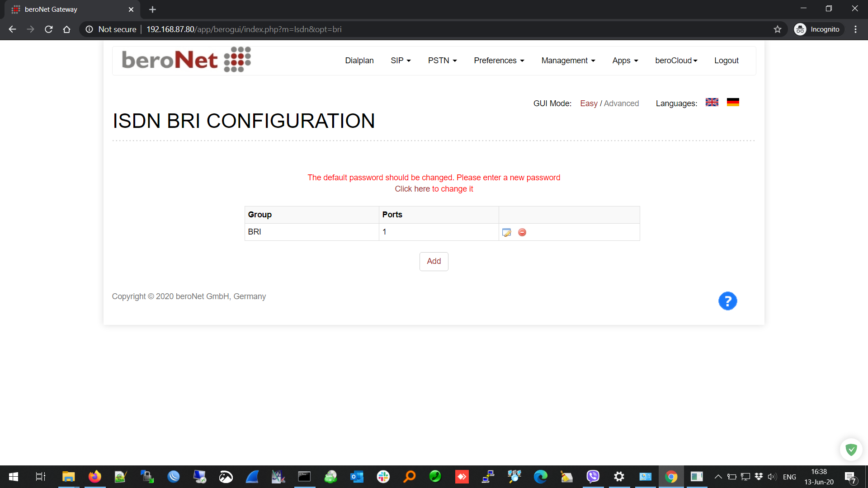Expand the PSTN dropdown menu
The width and height of the screenshot is (868, 488).
(442, 61)
